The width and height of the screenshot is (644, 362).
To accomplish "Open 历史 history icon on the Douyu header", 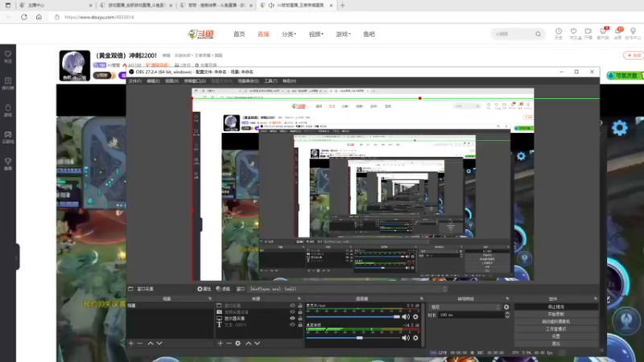I will point(559,31).
